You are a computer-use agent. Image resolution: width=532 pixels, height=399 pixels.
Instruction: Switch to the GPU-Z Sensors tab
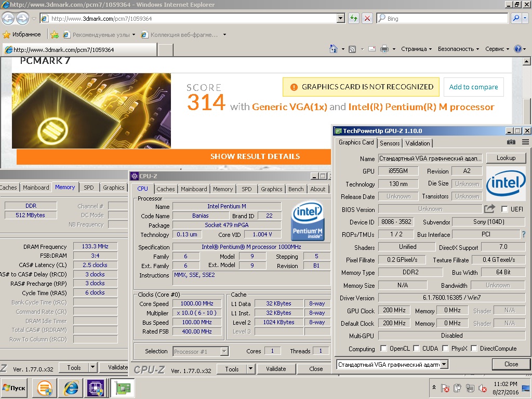point(390,143)
